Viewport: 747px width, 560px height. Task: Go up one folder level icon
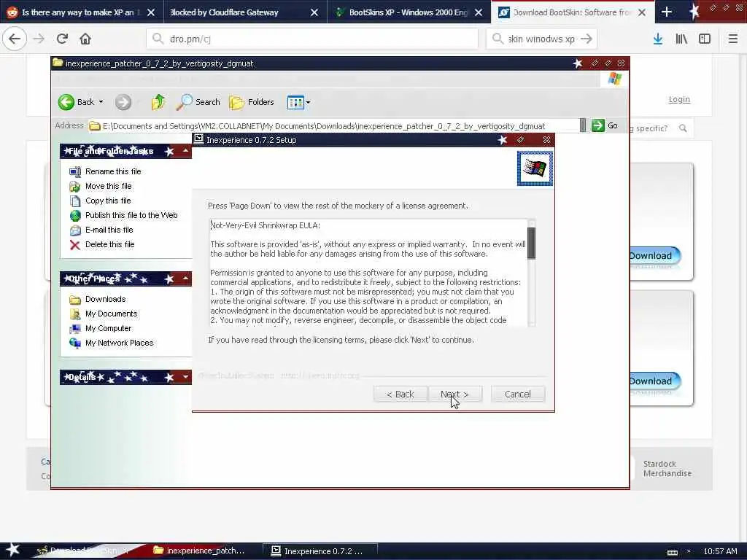[x=158, y=102]
